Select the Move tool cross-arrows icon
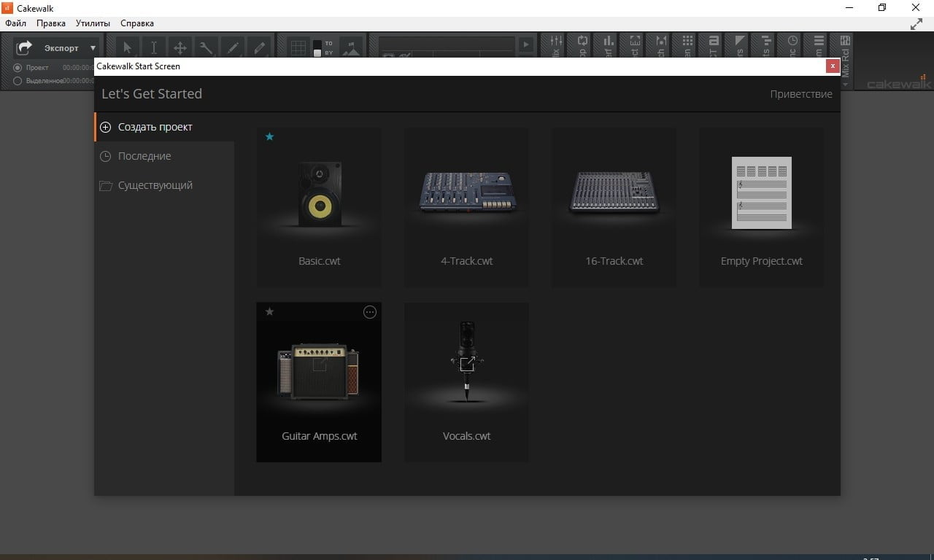Image resolution: width=934 pixels, height=560 pixels. (x=180, y=48)
